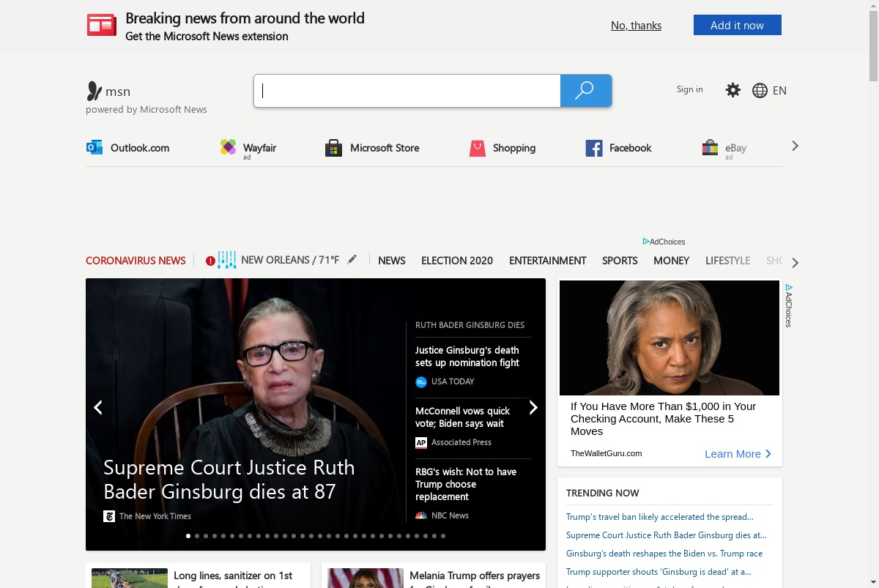
Task: Dismiss the banner with No, thanks
Action: 636,26
